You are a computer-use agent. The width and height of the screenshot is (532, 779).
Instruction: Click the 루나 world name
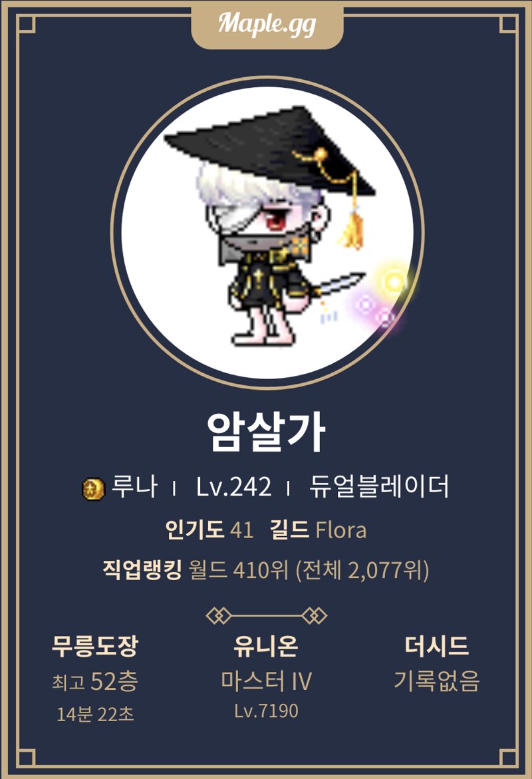tap(134, 486)
